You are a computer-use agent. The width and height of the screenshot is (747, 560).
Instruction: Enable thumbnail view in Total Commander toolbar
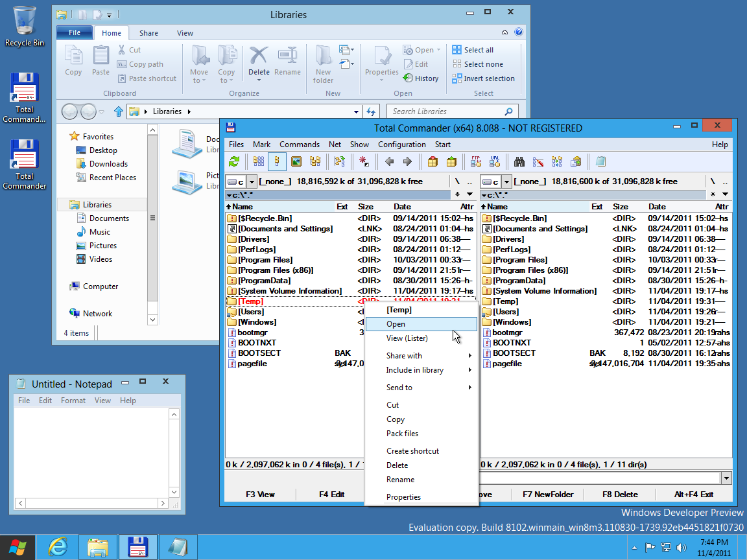[296, 162]
